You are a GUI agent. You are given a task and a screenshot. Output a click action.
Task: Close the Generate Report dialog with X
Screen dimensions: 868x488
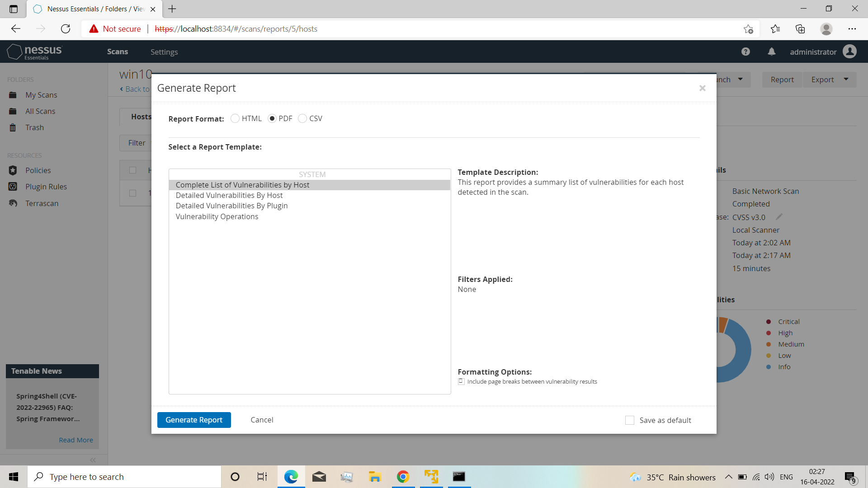click(702, 88)
